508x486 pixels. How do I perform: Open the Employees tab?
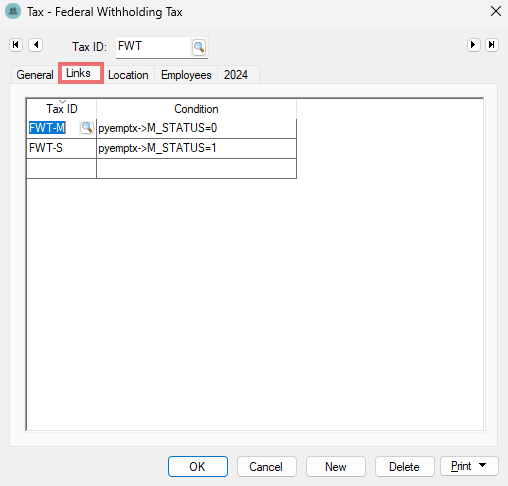pos(186,75)
